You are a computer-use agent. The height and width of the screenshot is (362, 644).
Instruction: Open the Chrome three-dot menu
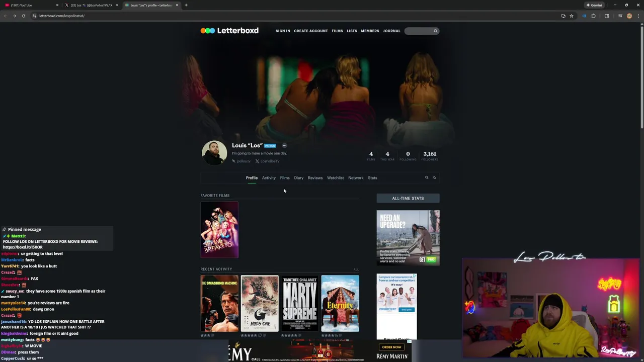pyautogui.click(x=638, y=16)
